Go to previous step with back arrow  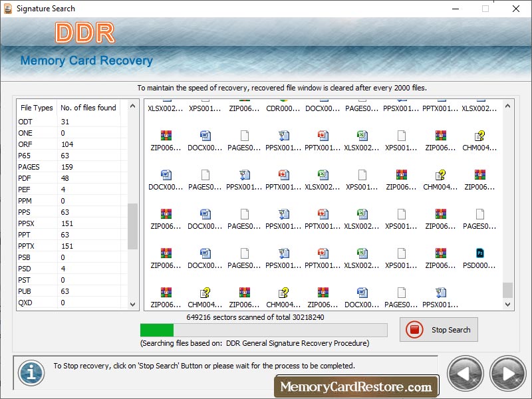(x=465, y=374)
